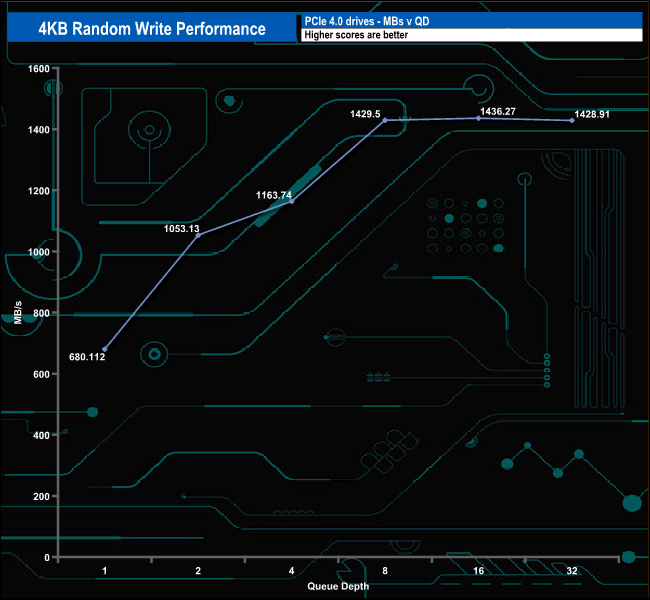Screen dimensions: 650x600
Task: Click the queue depth 16 axis label
Action: (478, 571)
